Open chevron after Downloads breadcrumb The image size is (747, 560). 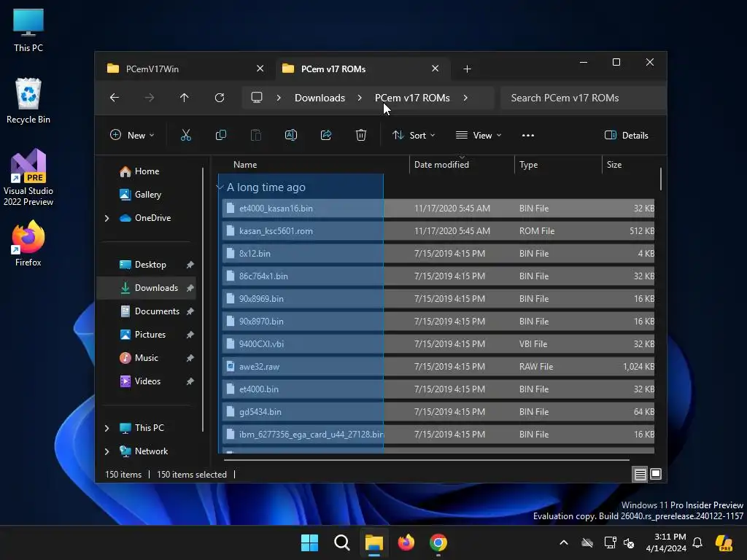pos(360,98)
